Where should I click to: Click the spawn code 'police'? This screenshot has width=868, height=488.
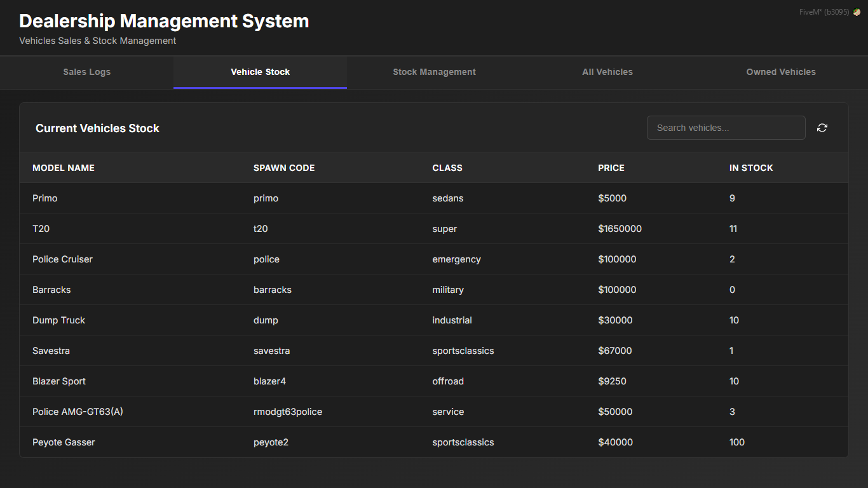tap(266, 259)
